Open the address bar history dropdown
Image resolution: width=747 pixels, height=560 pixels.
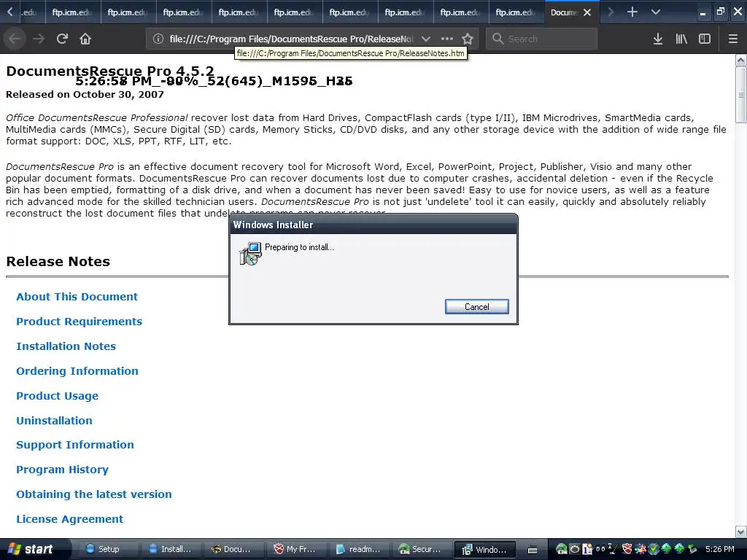[426, 39]
